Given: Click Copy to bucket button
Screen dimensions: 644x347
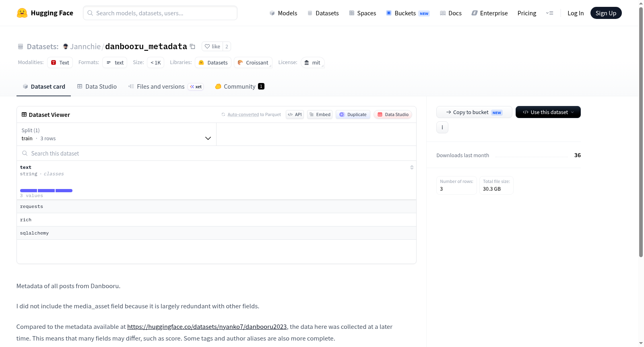Looking at the screenshot, I should point(474,112).
